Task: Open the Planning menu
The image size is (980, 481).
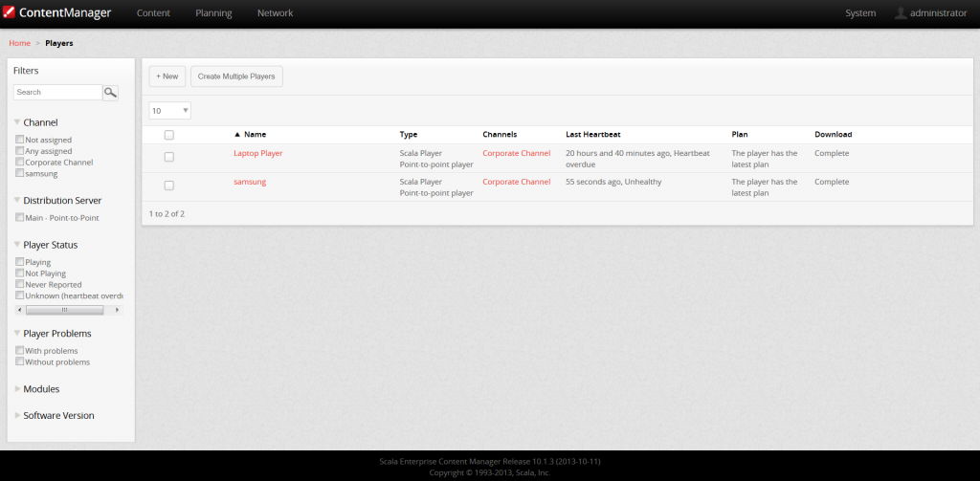Action: point(213,13)
